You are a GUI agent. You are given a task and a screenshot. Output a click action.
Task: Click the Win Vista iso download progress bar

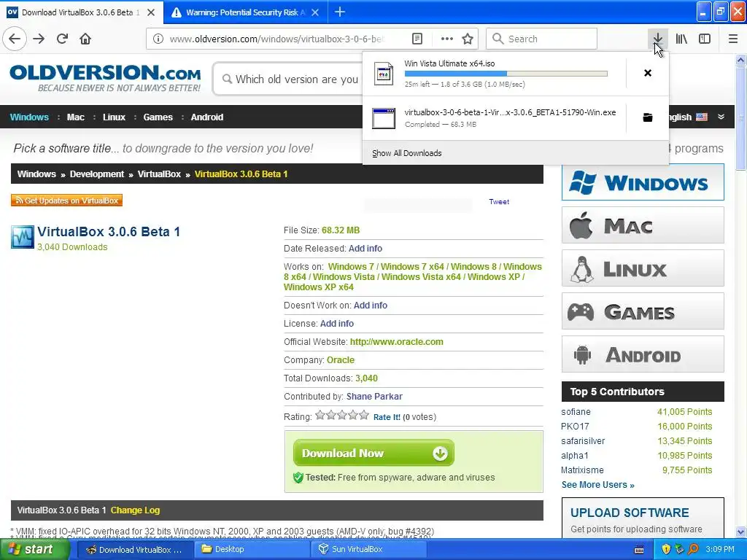coord(506,74)
